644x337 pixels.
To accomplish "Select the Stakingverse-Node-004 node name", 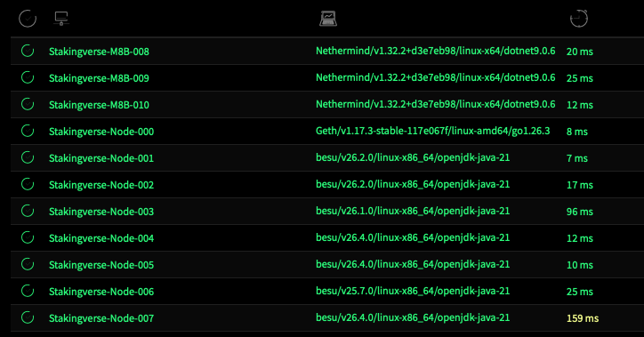I will [x=101, y=238].
